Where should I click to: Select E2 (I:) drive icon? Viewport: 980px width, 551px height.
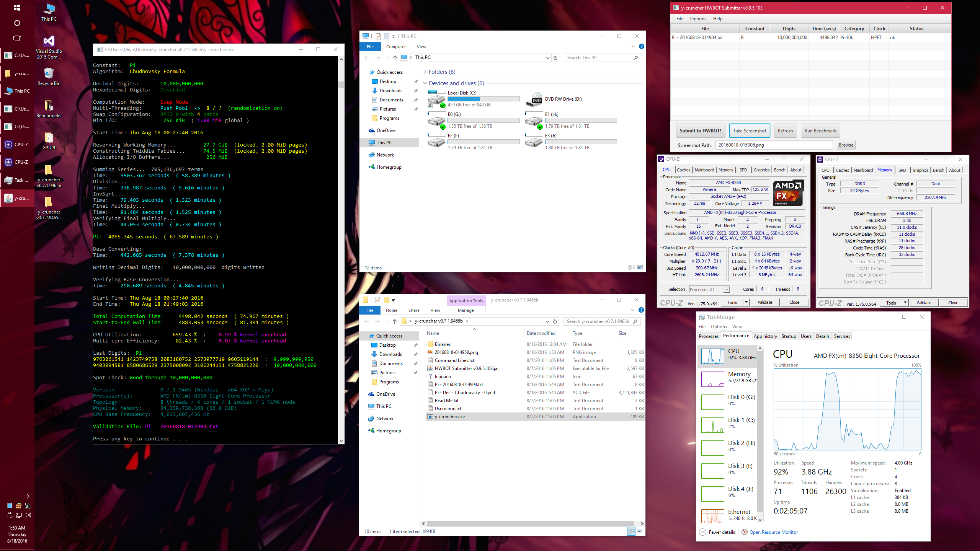(436, 141)
